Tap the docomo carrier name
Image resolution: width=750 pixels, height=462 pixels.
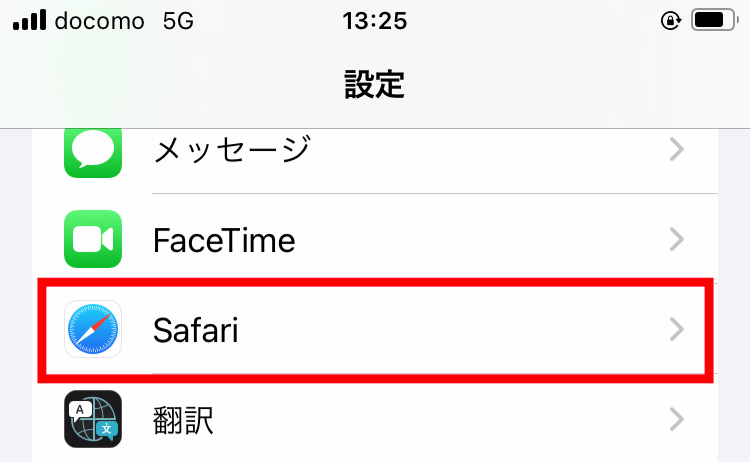point(100,21)
